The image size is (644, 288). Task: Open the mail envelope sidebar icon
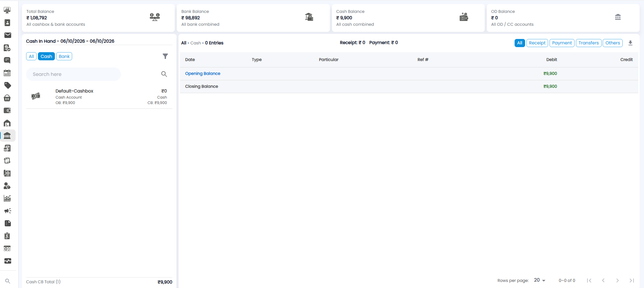[x=7, y=35]
